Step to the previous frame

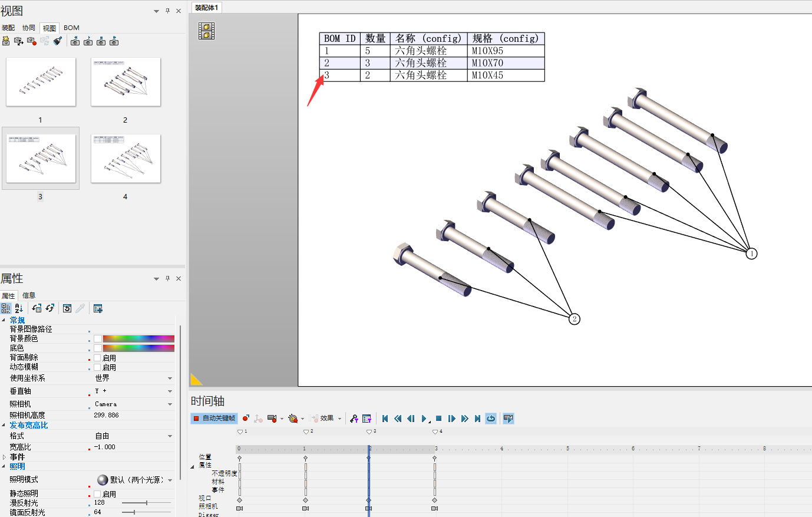click(411, 419)
